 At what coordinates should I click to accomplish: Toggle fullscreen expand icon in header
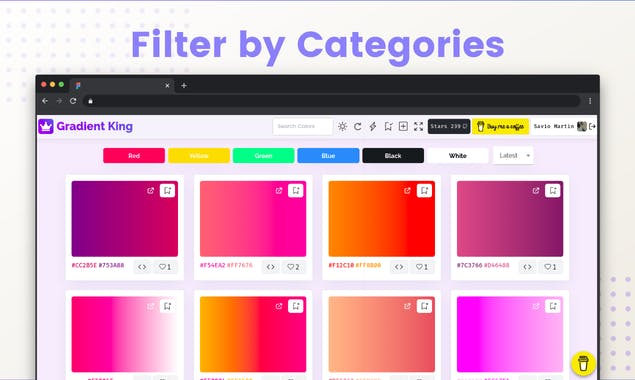coord(418,126)
